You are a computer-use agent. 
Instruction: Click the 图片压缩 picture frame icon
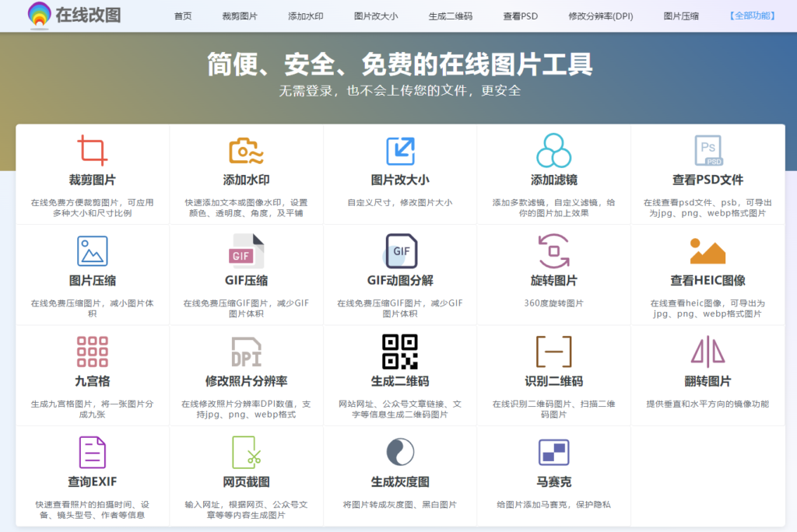(x=92, y=250)
